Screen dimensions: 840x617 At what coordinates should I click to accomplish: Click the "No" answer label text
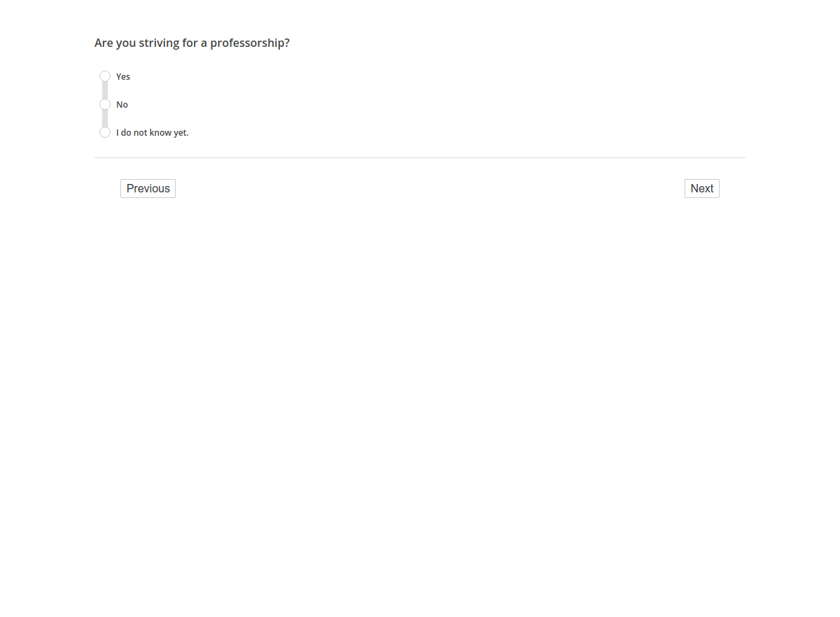122,105
